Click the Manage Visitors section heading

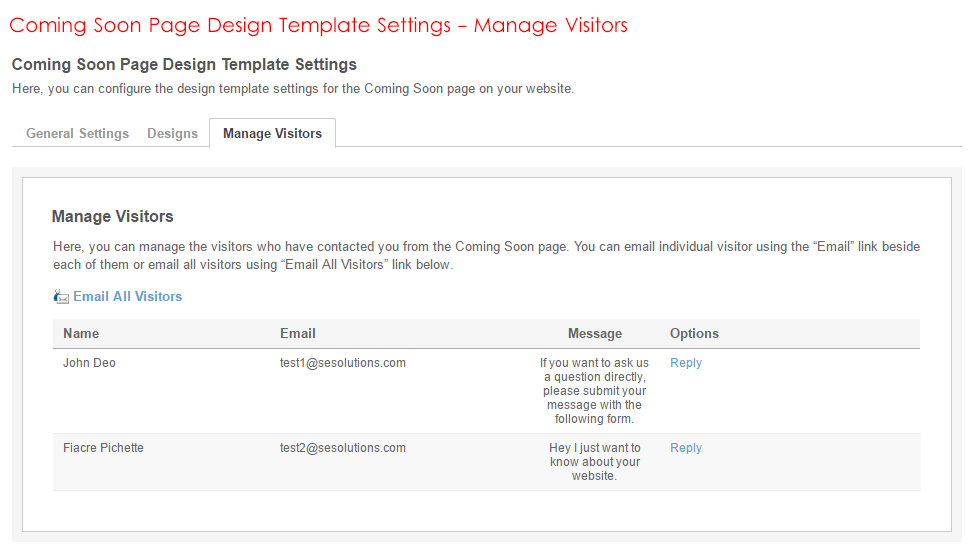(112, 216)
